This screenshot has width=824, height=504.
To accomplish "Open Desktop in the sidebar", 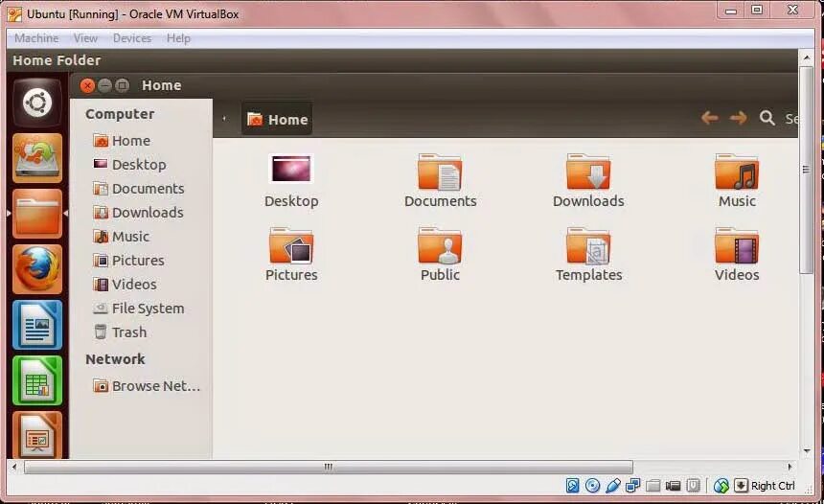I will pyautogui.click(x=129, y=165).
